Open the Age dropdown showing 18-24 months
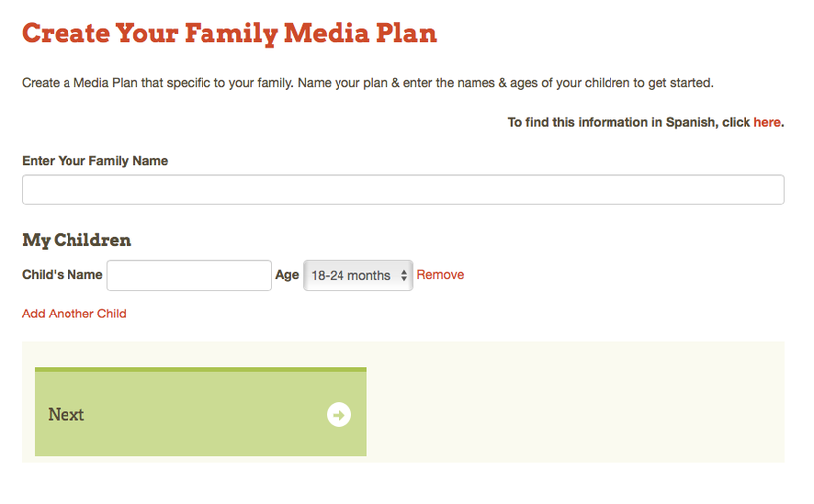Screen dimensions: 814x504 tap(357, 275)
